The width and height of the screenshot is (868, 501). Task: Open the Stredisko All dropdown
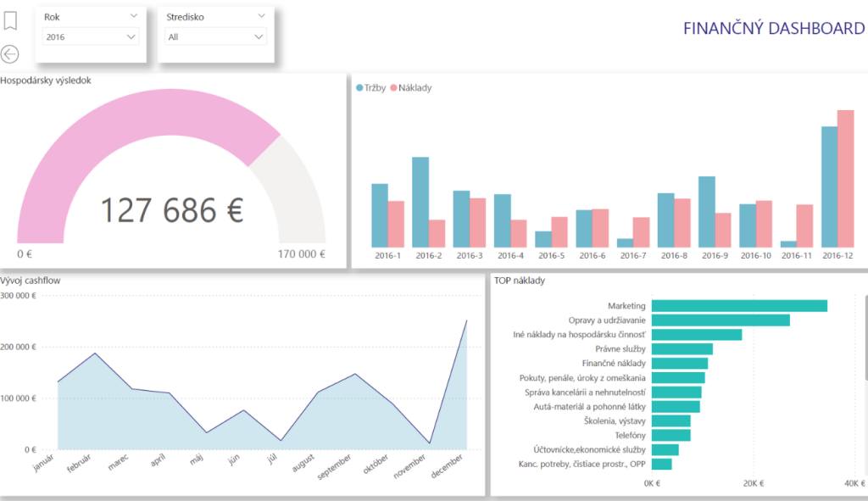(215, 37)
